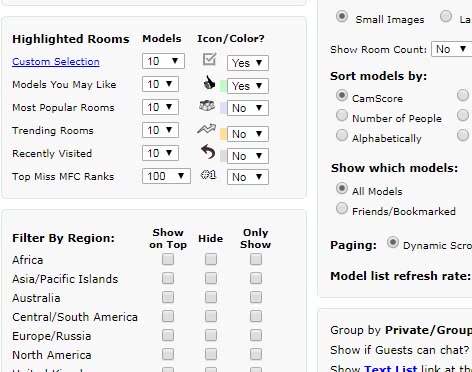The width and height of the screenshot is (472, 372).
Task: Check Only Show for North America
Action: point(256,354)
